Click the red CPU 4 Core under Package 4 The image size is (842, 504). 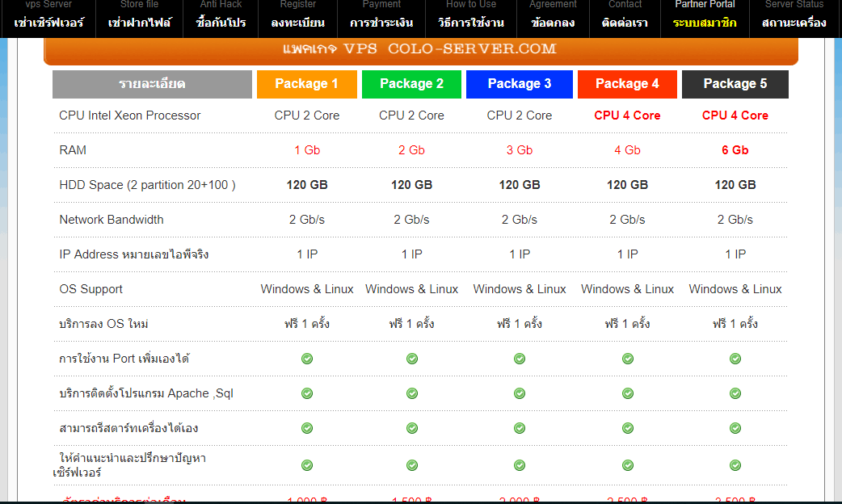coord(627,115)
